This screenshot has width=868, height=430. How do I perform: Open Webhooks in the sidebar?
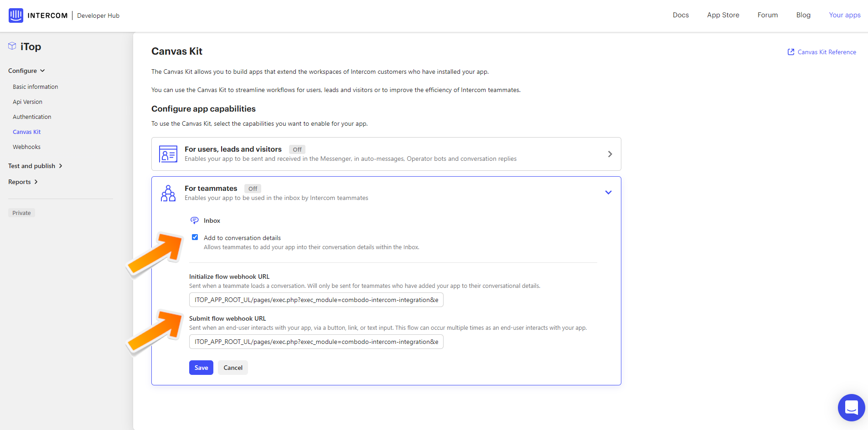point(26,147)
